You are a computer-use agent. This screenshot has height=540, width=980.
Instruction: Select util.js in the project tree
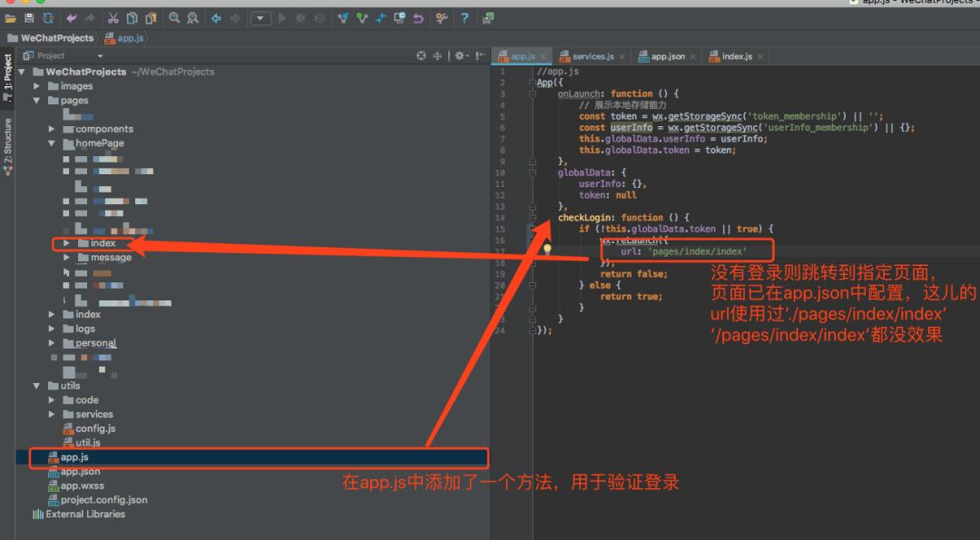82,443
